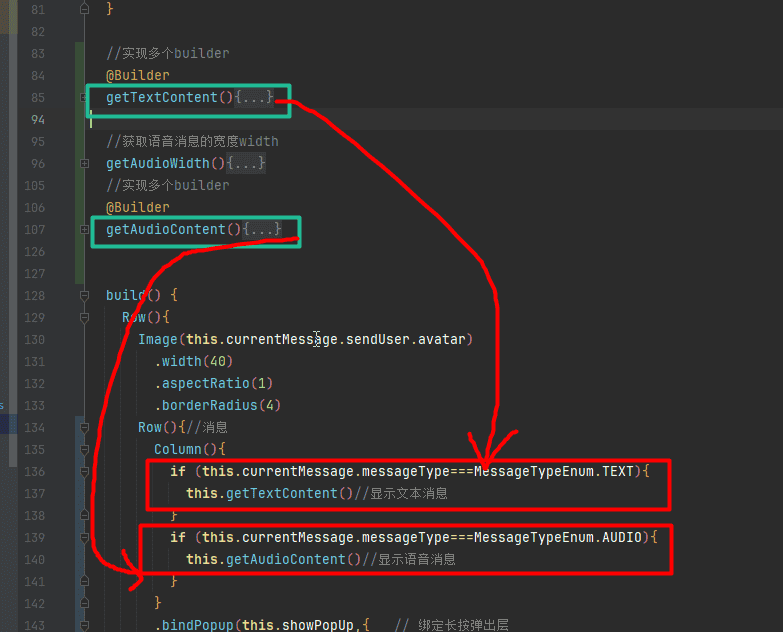Click fold-end marker at line 138
783x632 pixels.
pyautogui.click(x=84, y=516)
